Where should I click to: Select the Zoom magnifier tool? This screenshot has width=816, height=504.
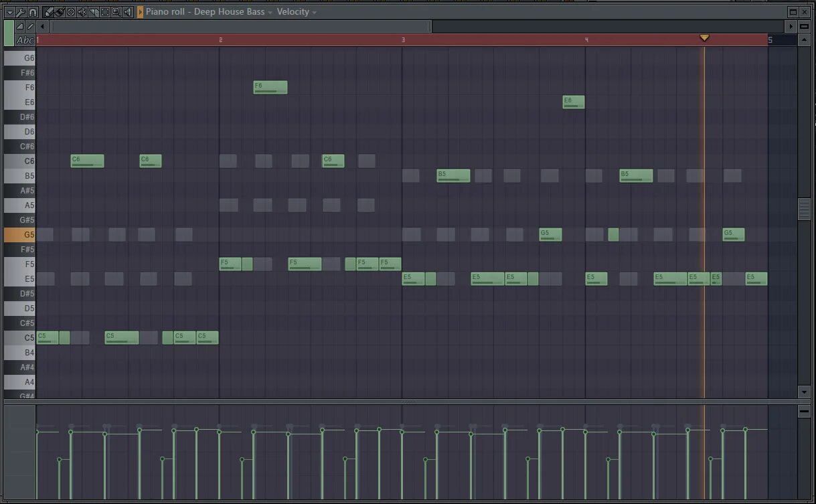click(116, 12)
